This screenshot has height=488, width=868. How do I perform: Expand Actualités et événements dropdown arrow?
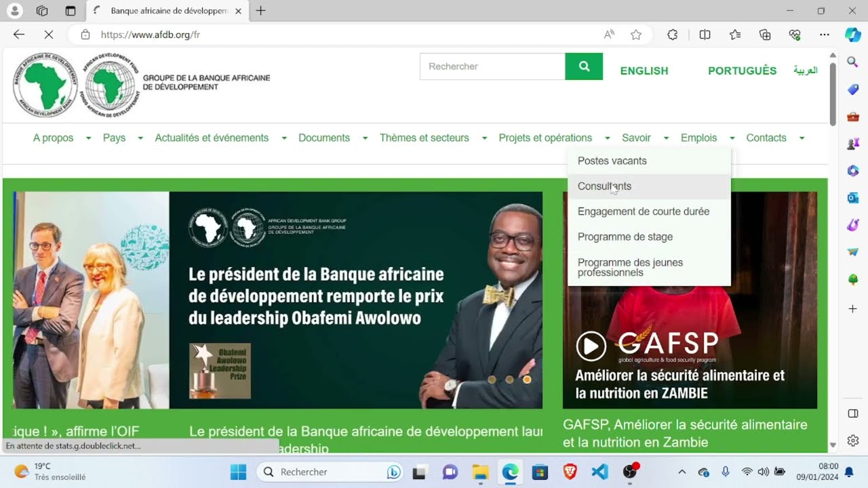pyautogui.click(x=284, y=138)
